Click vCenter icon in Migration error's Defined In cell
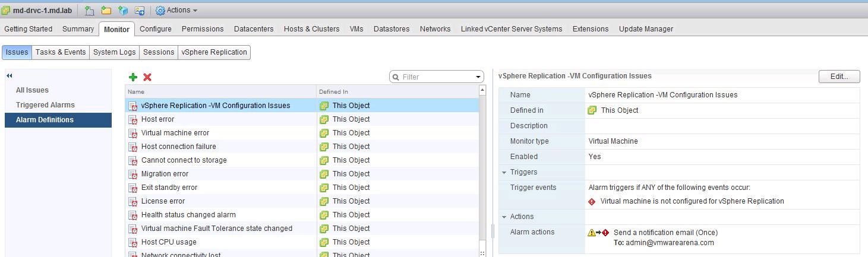The image size is (868, 257). click(x=324, y=174)
